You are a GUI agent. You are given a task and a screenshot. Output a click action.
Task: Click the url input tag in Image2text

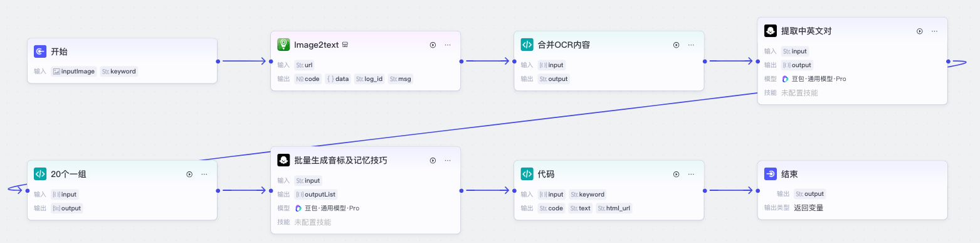pyautogui.click(x=305, y=65)
